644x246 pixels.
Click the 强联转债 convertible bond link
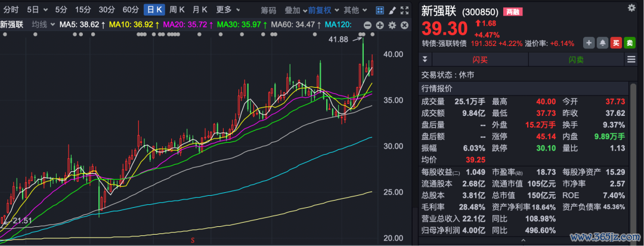pyautogui.click(x=453, y=43)
